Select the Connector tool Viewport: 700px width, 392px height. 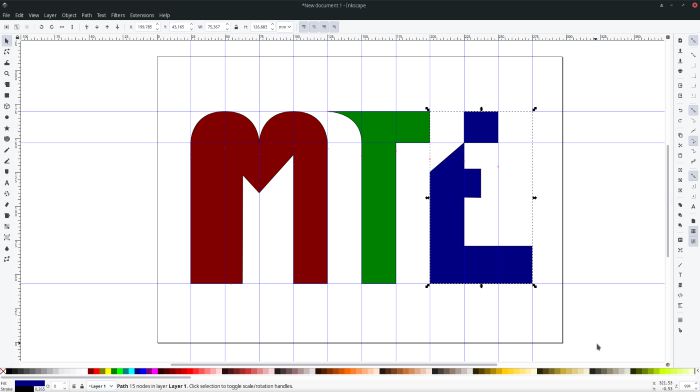pyautogui.click(x=7, y=259)
